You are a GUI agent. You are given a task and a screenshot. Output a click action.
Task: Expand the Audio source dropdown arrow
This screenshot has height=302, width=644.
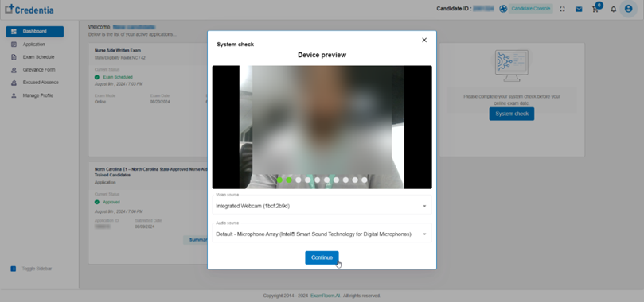(424, 234)
